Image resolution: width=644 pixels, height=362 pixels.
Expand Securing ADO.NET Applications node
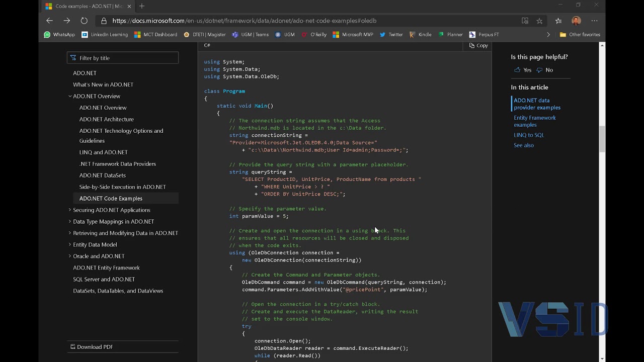[x=70, y=210]
